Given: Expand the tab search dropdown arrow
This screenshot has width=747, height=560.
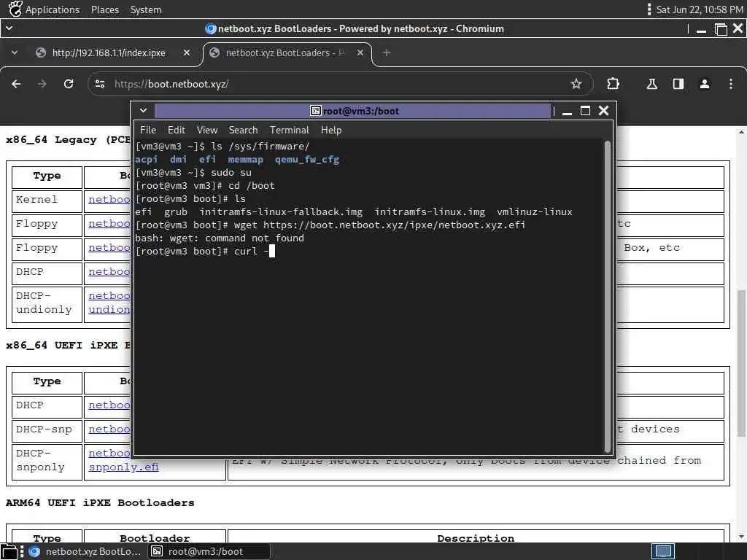Looking at the screenshot, I should coord(15,52).
